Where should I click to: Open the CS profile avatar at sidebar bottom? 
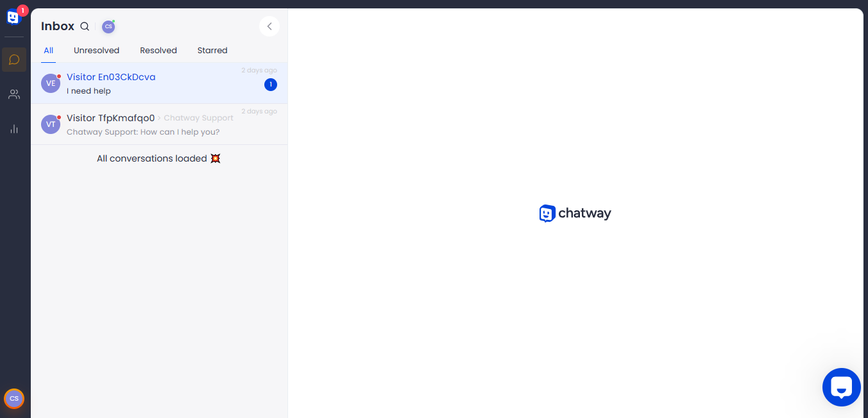(14, 399)
